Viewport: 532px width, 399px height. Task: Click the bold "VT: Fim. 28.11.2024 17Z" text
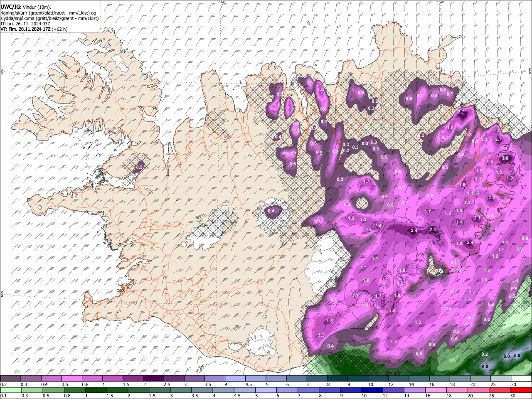click(x=25, y=29)
